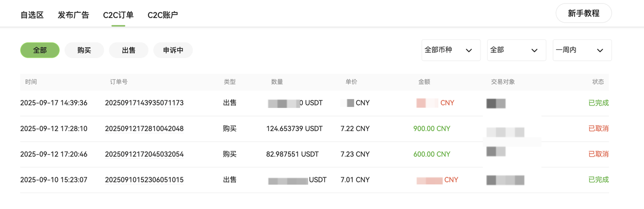Click order number 20250917143935071173
Viewport: 644px width, 209px height.
tap(144, 103)
